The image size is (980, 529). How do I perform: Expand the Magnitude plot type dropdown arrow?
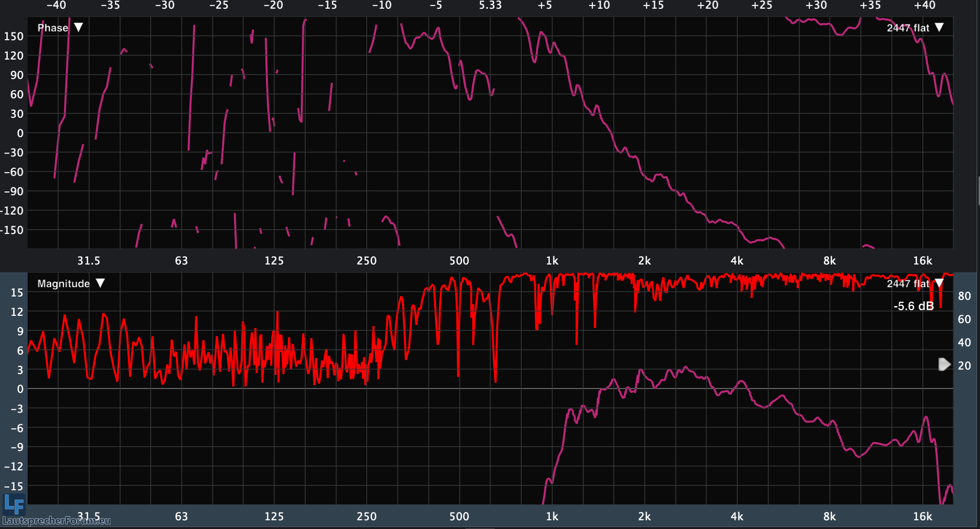(100, 283)
